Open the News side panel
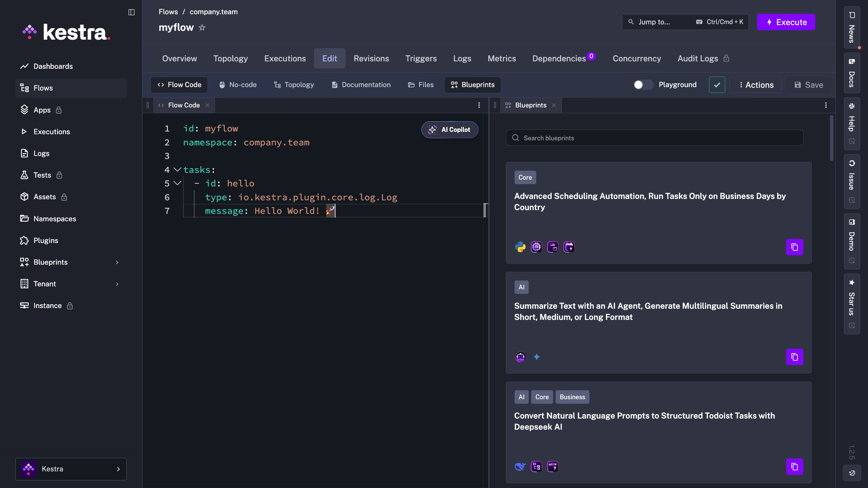 pyautogui.click(x=852, y=27)
